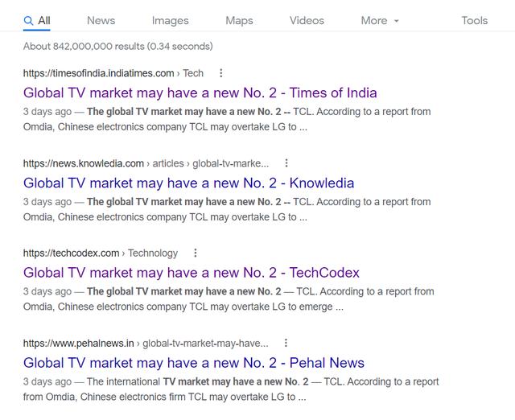Click the timesofindia.indiatimes.com URL breadcrumb
Image resolution: width=515 pixels, height=420 pixels.
113,73
